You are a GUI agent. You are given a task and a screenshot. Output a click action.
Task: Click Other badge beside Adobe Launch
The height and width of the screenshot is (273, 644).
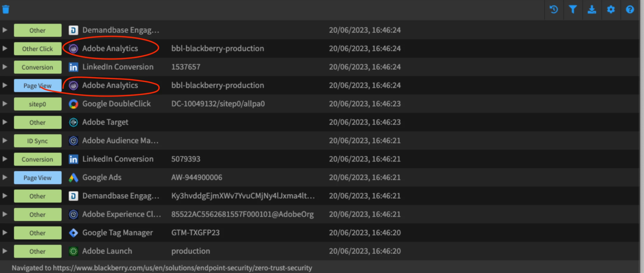37,251
